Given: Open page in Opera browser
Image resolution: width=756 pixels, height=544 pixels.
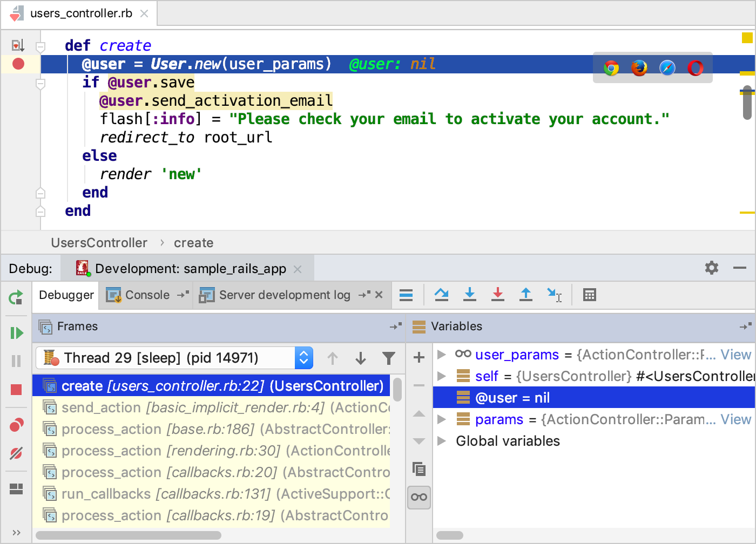Looking at the screenshot, I should pos(696,68).
